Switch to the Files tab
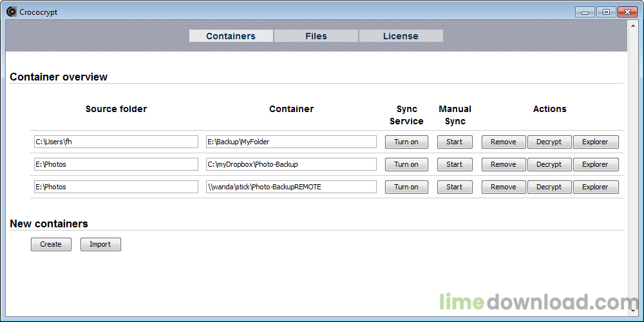This screenshot has height=322, width=644. point(316,36)
